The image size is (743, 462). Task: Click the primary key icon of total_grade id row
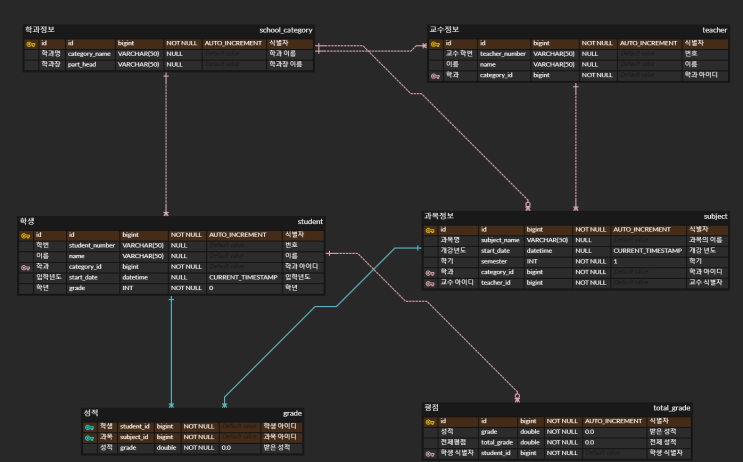point(430,422)
